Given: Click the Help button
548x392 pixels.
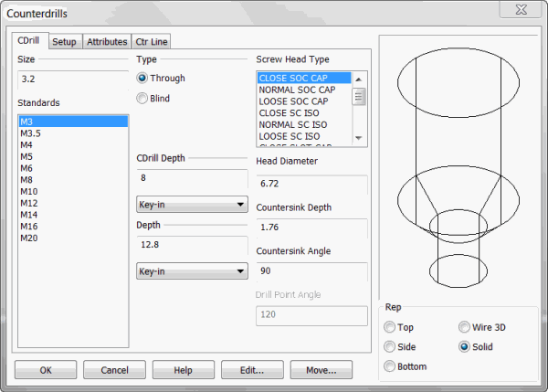Looking at the screenshot, I should [184, 370].
